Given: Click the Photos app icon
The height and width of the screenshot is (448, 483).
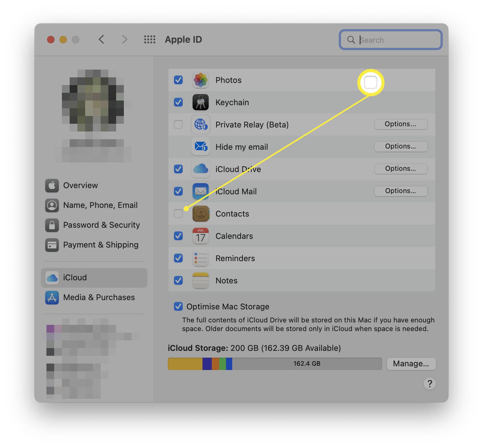Looking at the screenshot, I should point(200,80).
